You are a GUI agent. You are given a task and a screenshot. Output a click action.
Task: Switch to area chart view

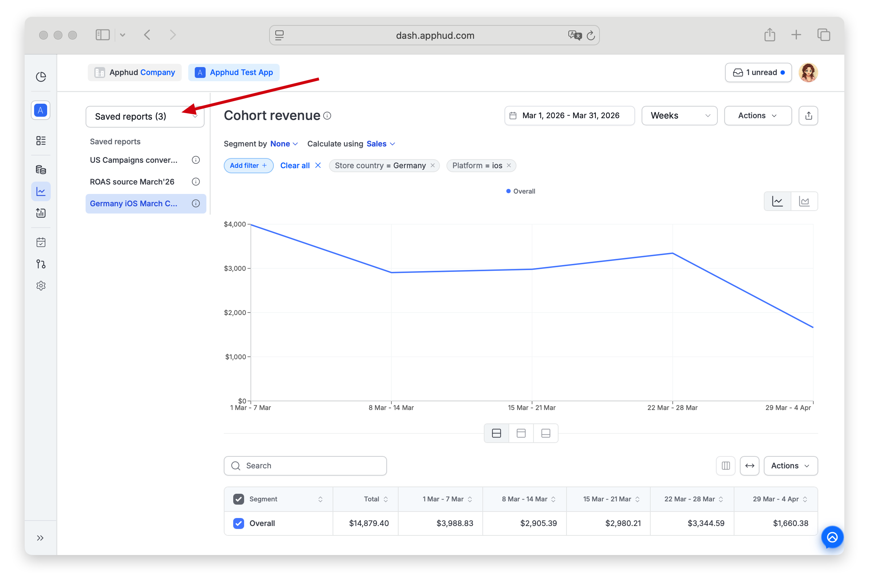pos(804,202)
